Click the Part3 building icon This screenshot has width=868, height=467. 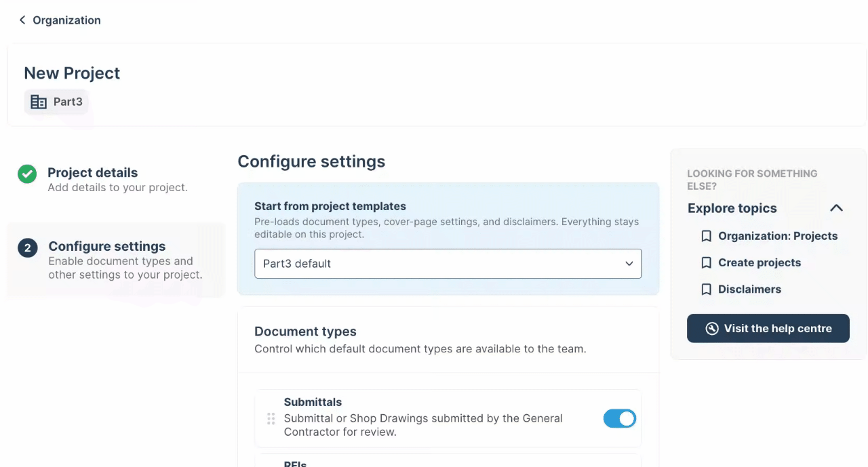(x=39, y=102)
